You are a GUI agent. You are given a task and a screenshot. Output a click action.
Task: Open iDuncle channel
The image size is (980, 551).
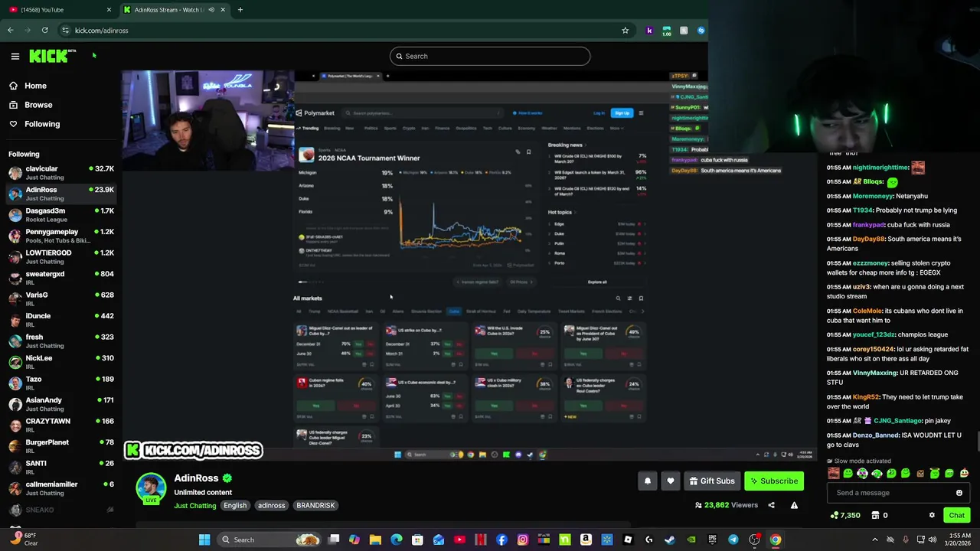(x=60, y=320)
